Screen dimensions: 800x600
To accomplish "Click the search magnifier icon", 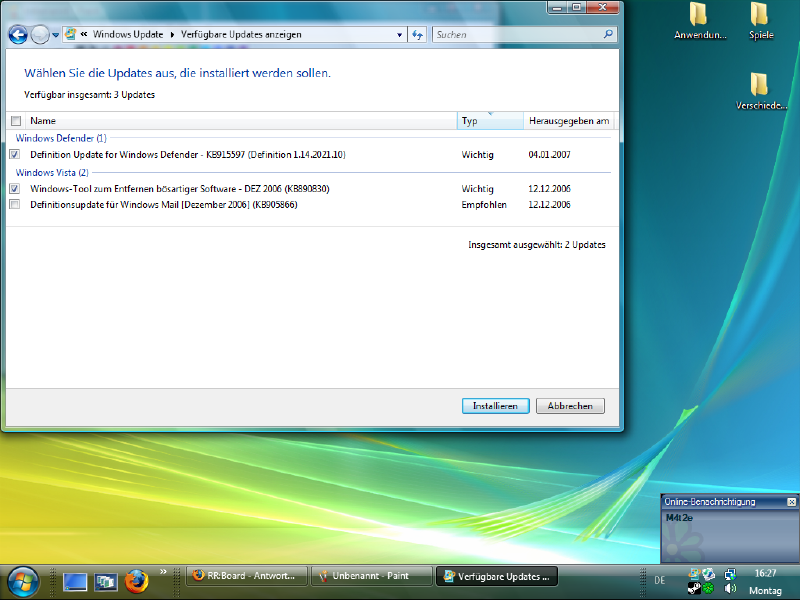I will pos(608,34).
